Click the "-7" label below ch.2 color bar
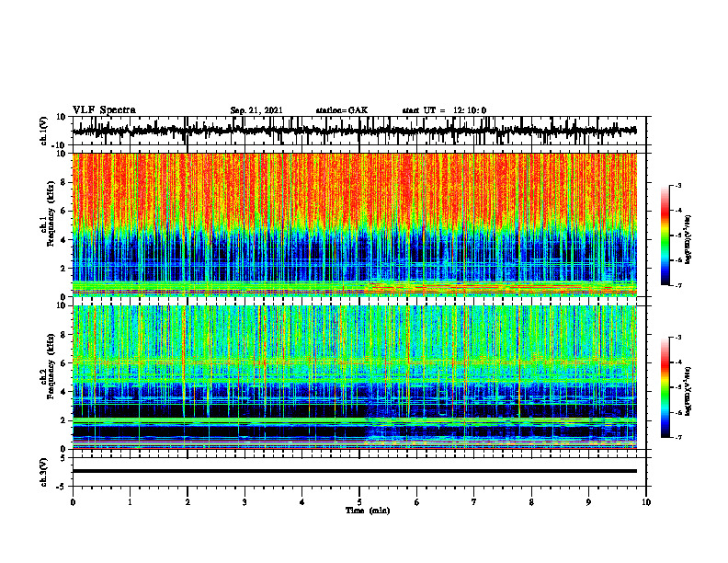 point(678,438)
